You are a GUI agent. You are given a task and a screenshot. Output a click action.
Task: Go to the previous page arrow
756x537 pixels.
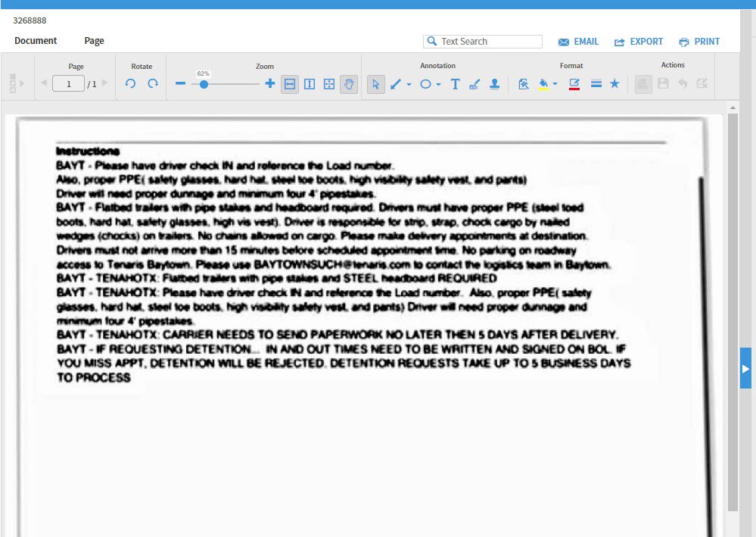[x=44, y=83]
